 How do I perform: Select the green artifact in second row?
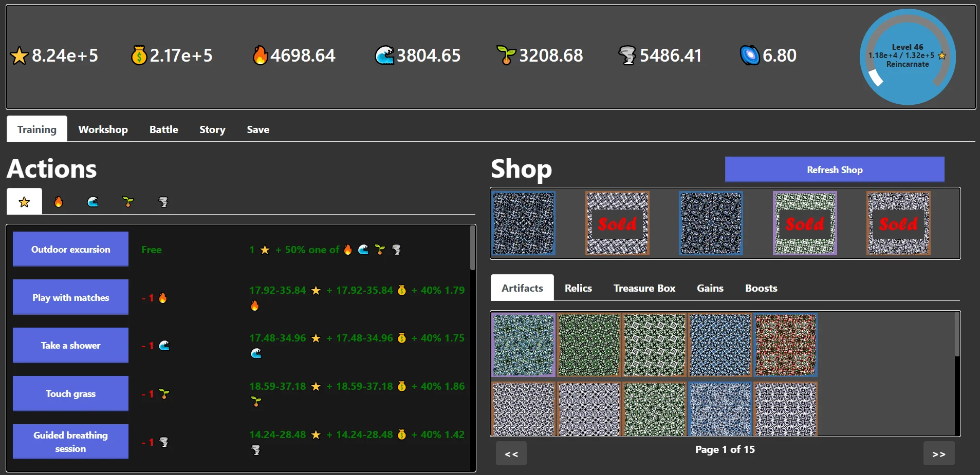(x=655, y=409)
